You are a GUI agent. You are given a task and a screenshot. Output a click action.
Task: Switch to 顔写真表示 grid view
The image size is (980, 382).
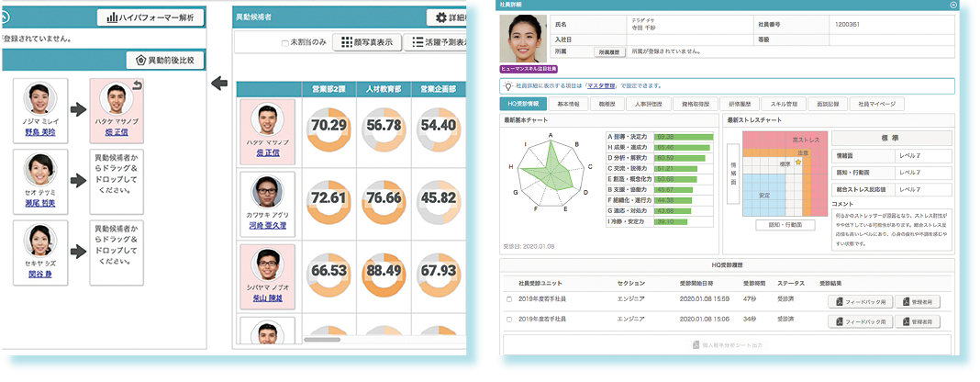click(x=367, y=42)
